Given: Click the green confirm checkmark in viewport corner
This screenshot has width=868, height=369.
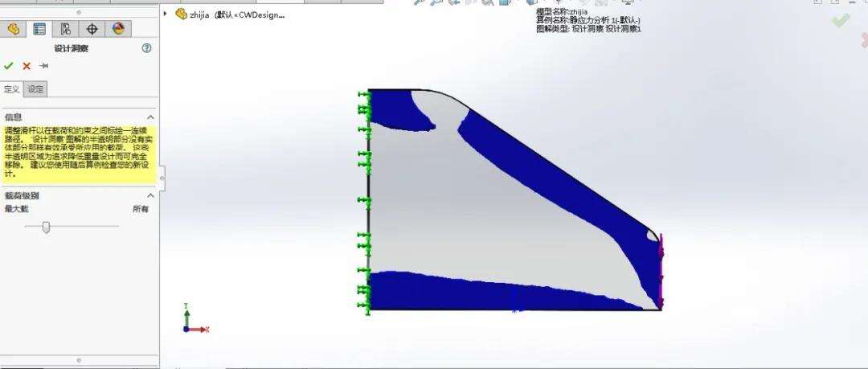Looking at the screenshot, I should coord(840,20).
